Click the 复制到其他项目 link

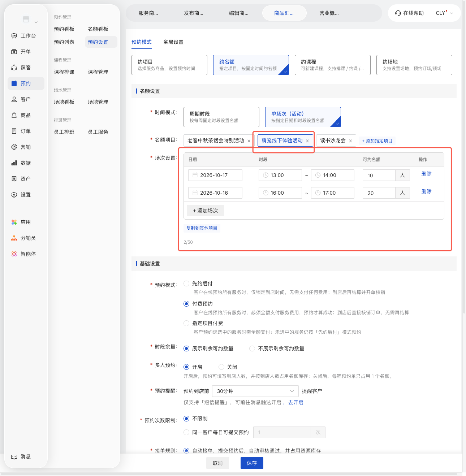coord(202,228)
